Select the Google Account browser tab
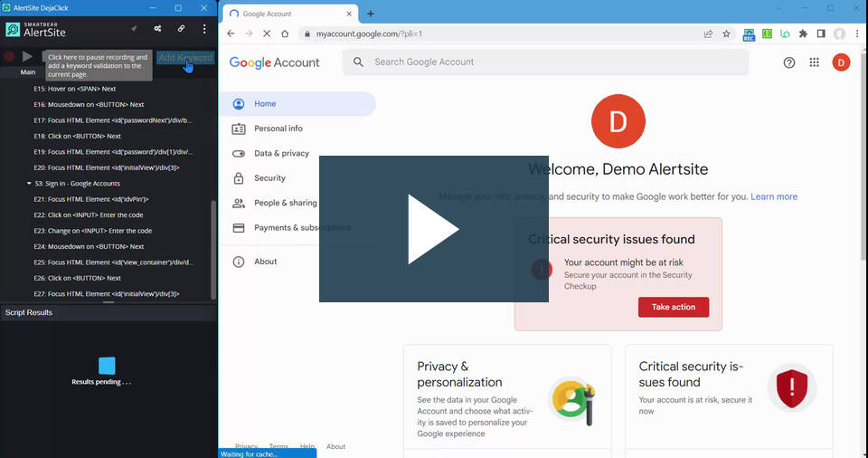The width and height of the screenshot is (868, 458). click(x=290, y=14)
